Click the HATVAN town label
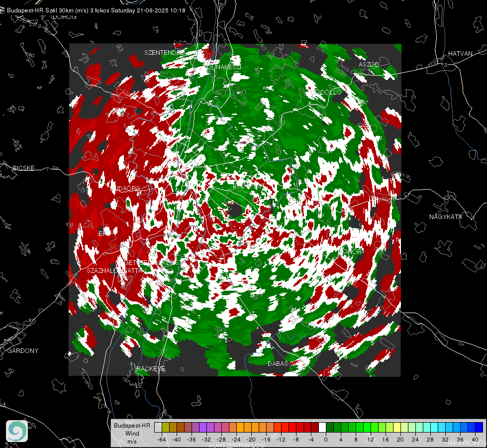The image size is (487, 448). [460, 53]
